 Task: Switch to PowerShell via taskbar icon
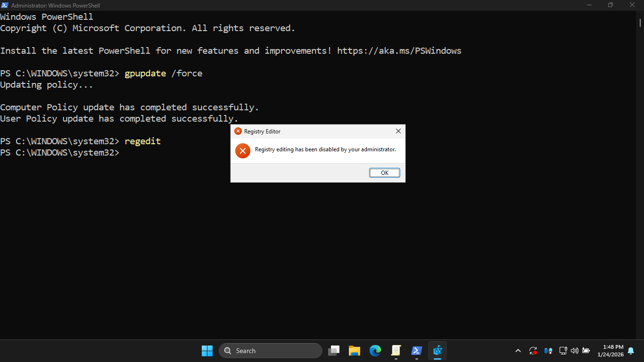coord(416,351)
